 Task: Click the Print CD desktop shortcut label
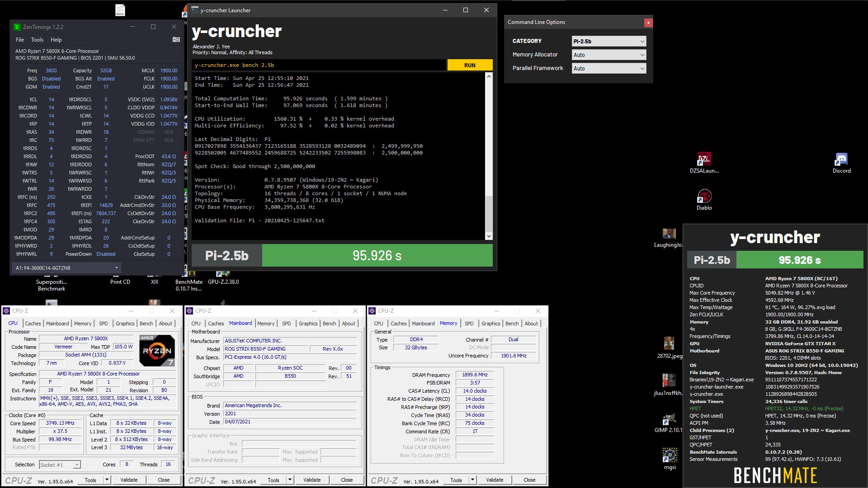[x=120, y=282]
